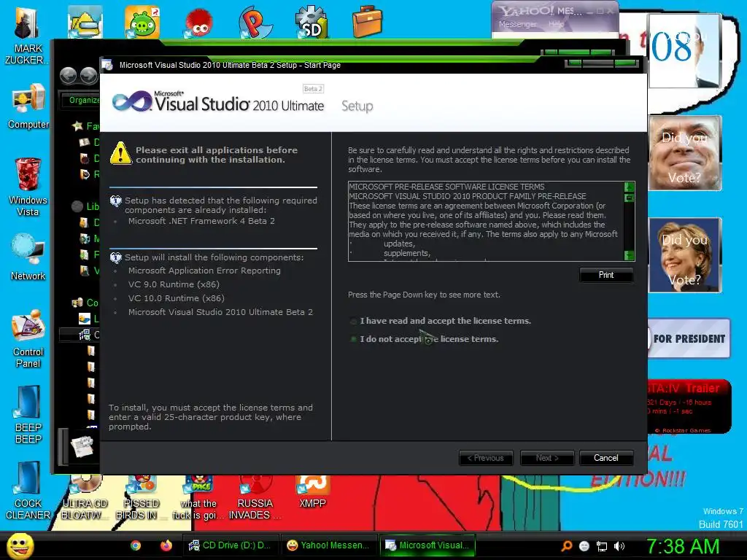Click inside the license terms text box
This screenshot has width=747, height=560.
point(486,222)
